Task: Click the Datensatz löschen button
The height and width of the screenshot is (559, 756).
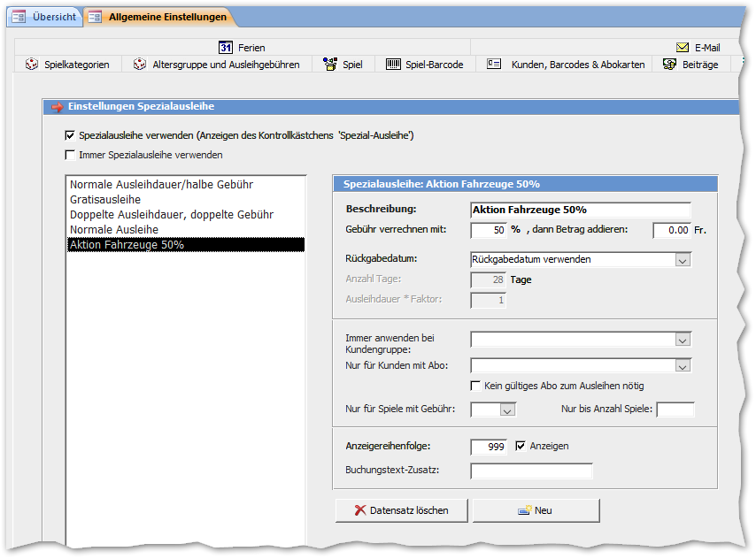Action: [x=402, y=510]
